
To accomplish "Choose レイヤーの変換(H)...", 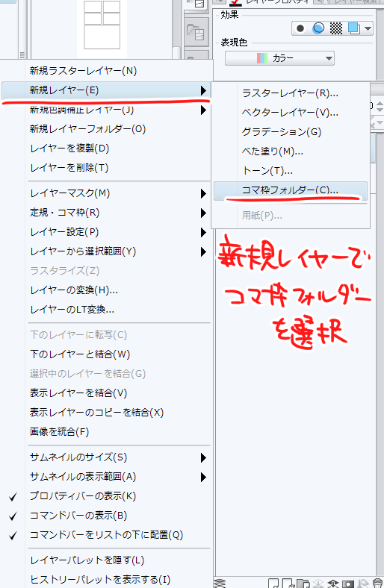I will click(108, 290).
